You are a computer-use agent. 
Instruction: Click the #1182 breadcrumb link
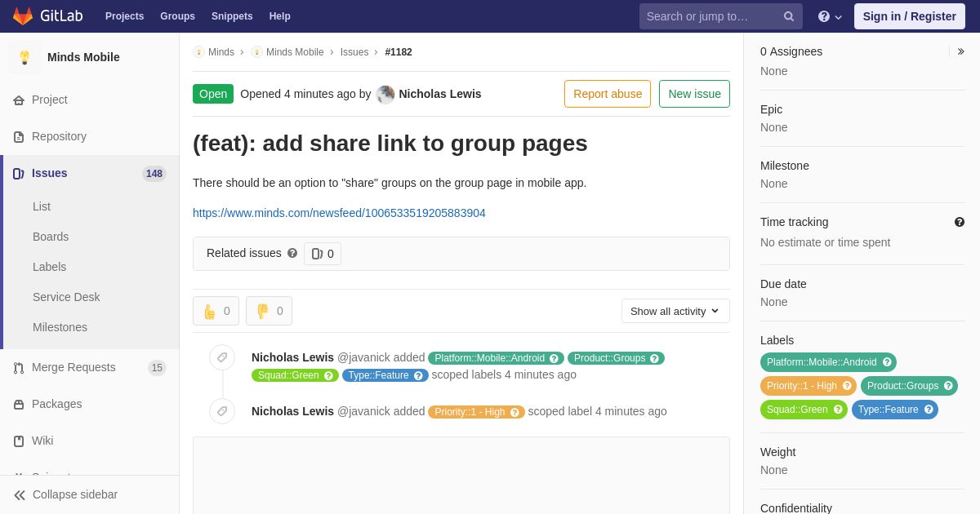399,52
